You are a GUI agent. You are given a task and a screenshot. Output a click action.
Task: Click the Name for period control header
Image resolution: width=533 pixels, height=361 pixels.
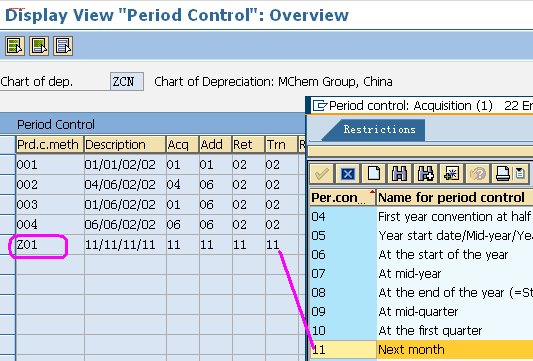coord(455,197)
